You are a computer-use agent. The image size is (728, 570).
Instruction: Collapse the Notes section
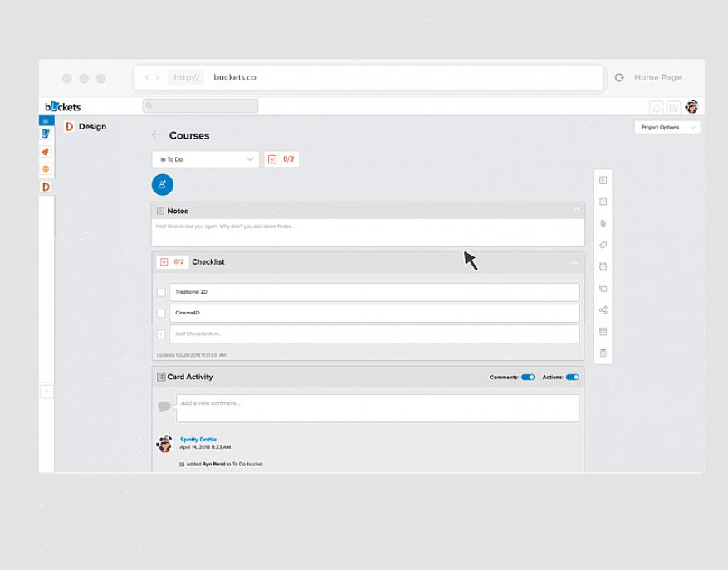(576, 211)
